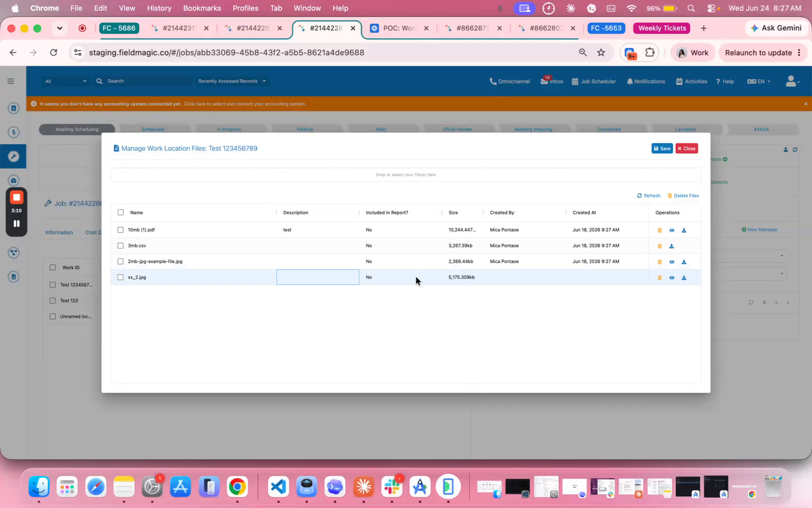Pause the screen recording
Screen dimensions: 812x508
pyautogui.click(x=16, y=223)
